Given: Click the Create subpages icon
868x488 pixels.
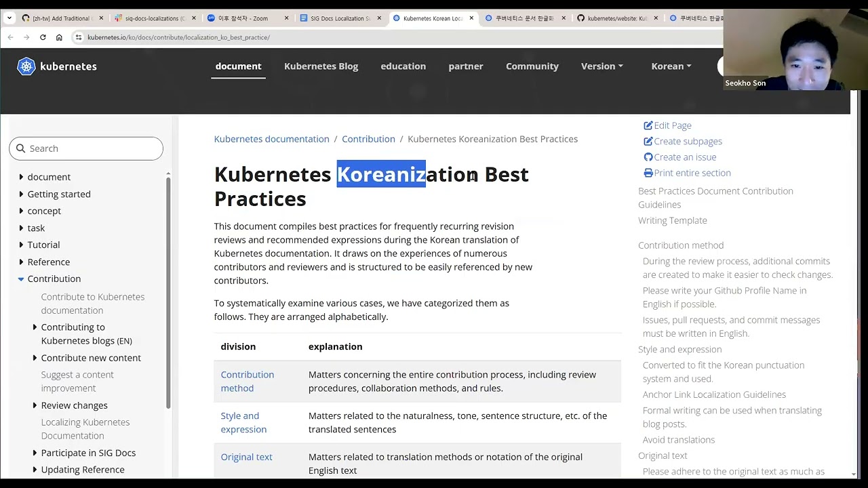Looking at the screenshot, I should (648, 141).
